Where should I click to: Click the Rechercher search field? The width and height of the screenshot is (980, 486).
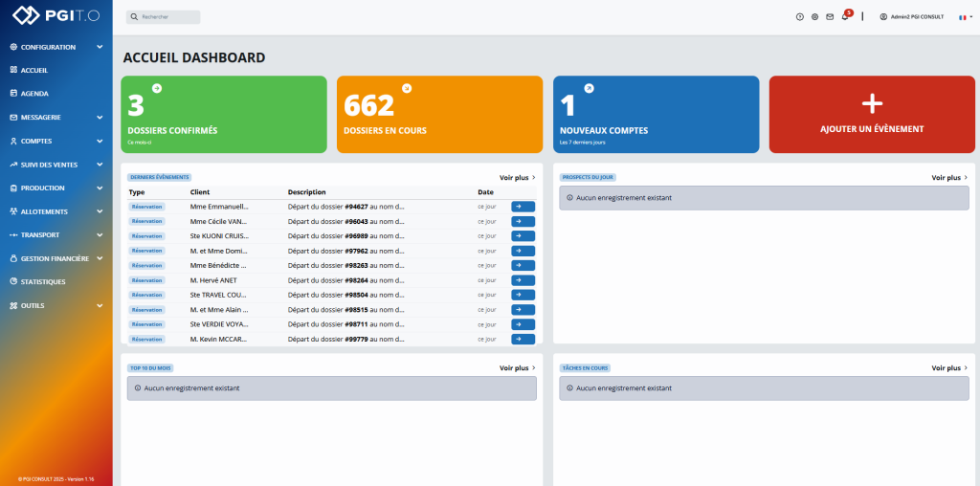(x=165, y=17)
